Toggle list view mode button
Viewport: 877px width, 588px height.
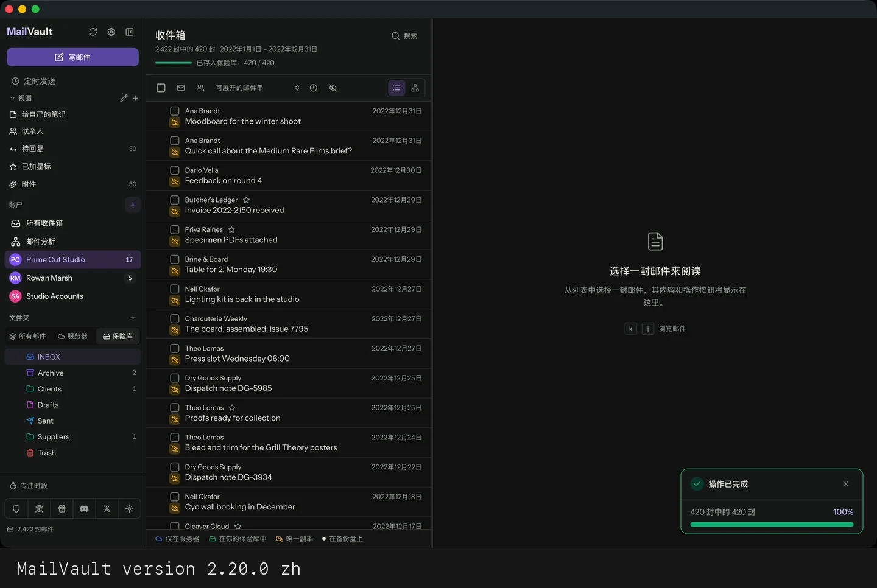click(396, 88)
